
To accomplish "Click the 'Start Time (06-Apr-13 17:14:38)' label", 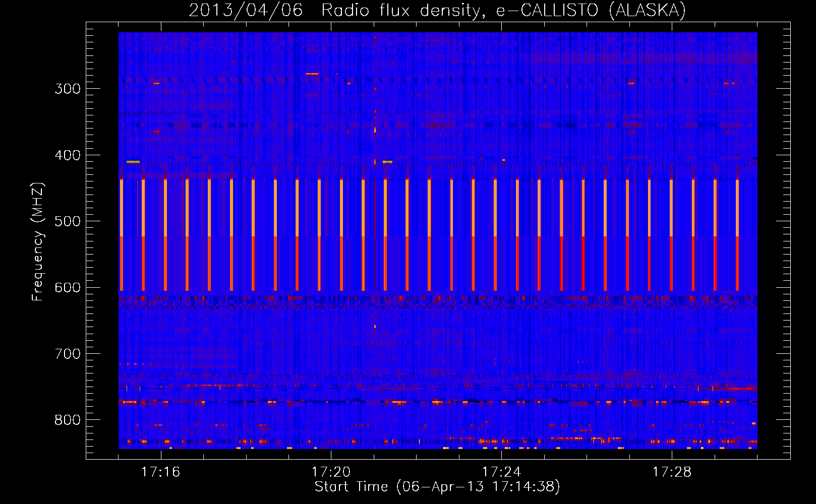I will point(437,486).
